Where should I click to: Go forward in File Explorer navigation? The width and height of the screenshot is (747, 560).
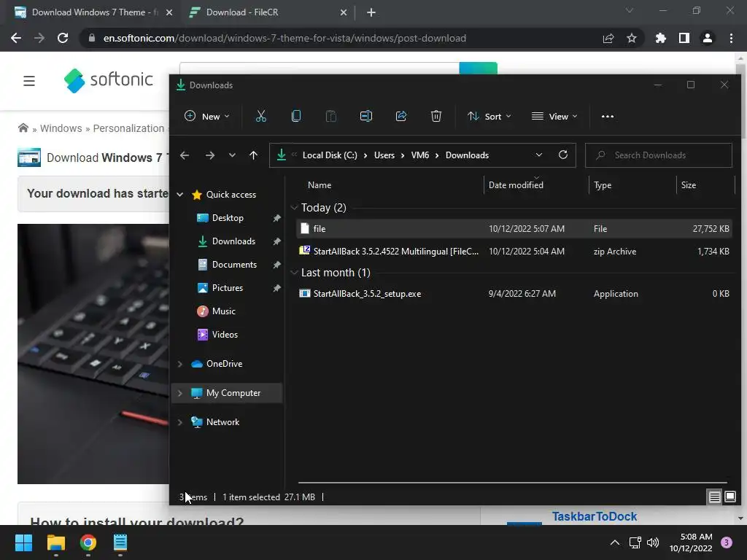coord(209,155)
